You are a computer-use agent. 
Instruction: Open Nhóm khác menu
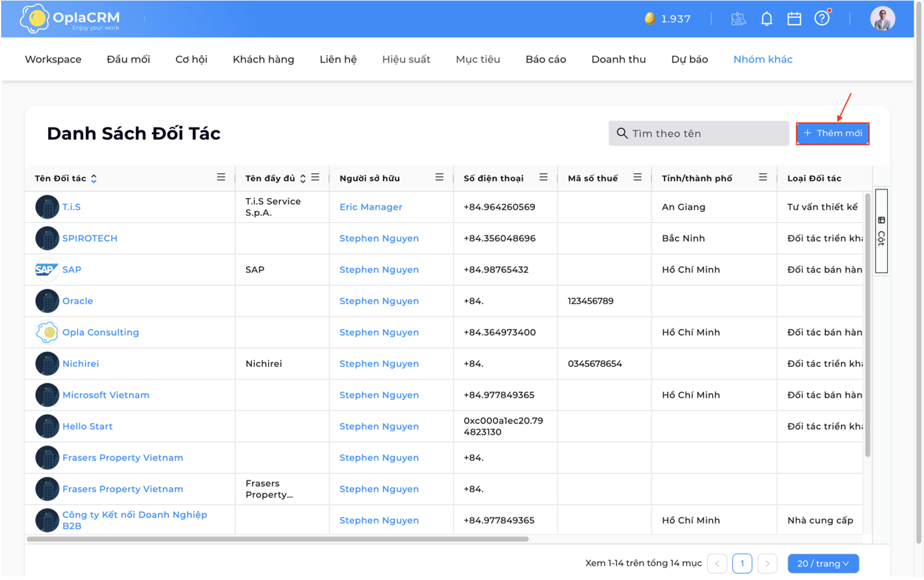(x=763, y=59)
